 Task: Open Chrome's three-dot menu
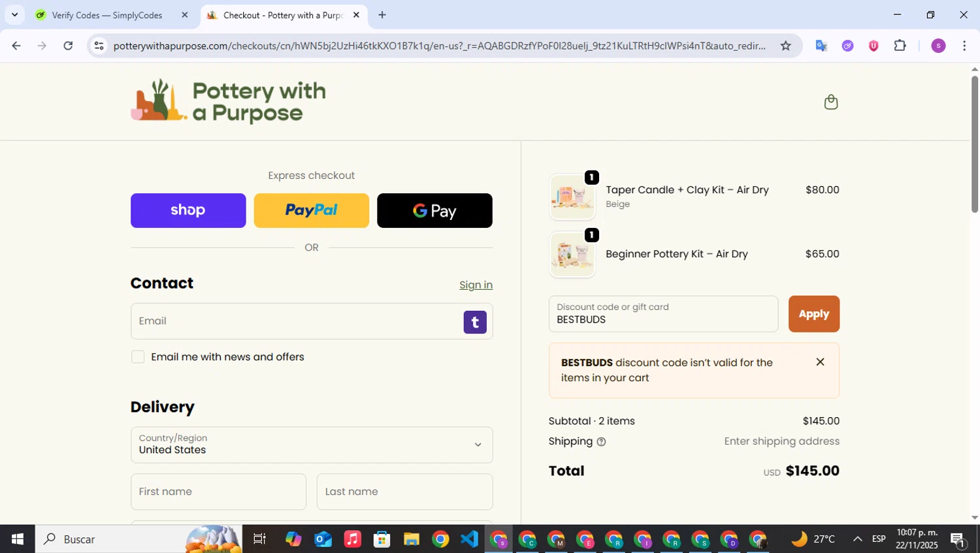(964, 46)
